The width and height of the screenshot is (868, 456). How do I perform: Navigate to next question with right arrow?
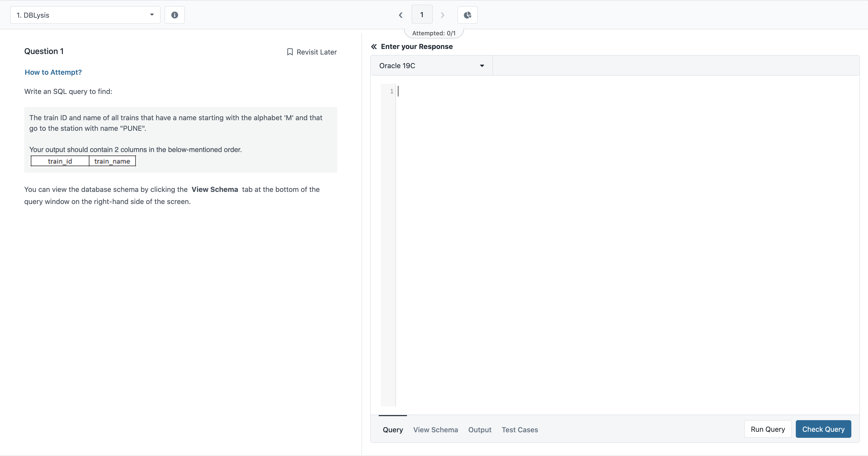(x=442, y=15)
